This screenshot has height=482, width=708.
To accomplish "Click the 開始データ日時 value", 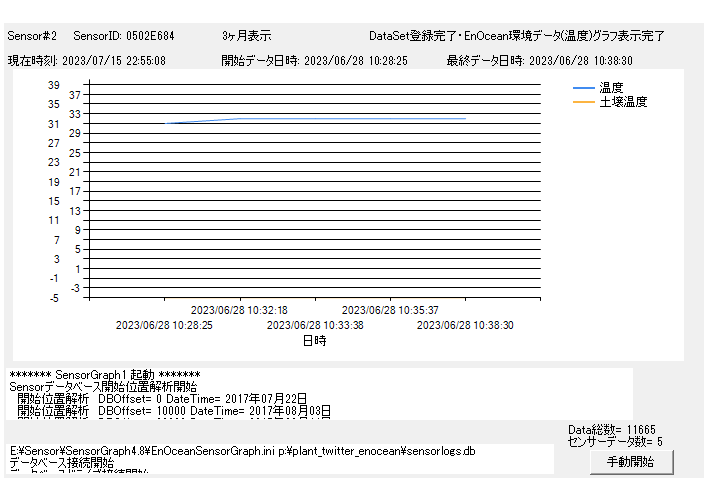I will (x=355, y=61).
